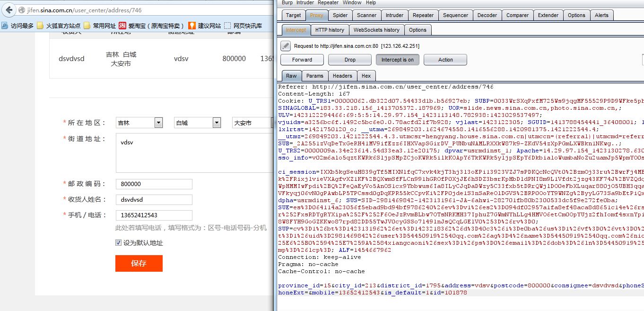Click the Pragma: no-cache line

(x=308, y=264)
